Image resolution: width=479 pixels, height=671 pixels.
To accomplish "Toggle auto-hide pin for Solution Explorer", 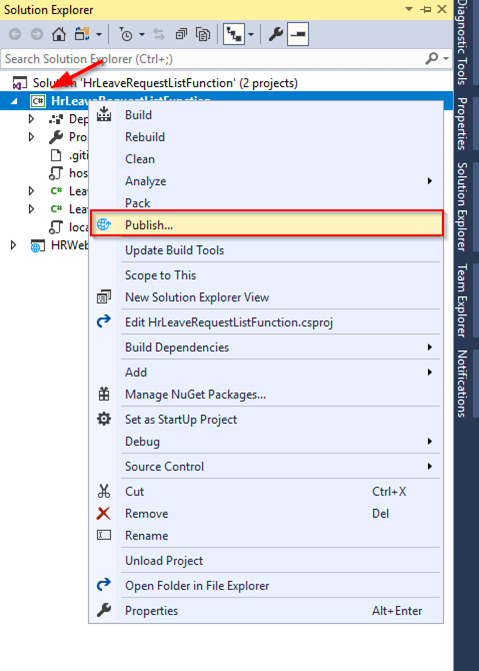I will tap(426, 9).
